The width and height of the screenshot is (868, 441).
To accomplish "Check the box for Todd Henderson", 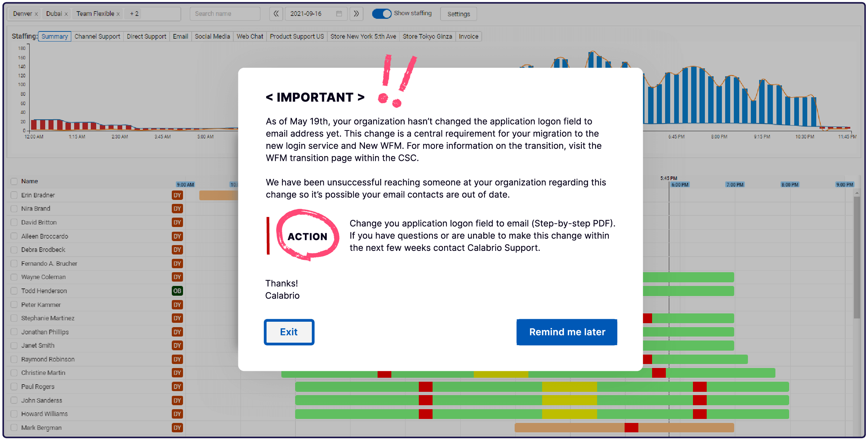I will (x=14, y=291).
